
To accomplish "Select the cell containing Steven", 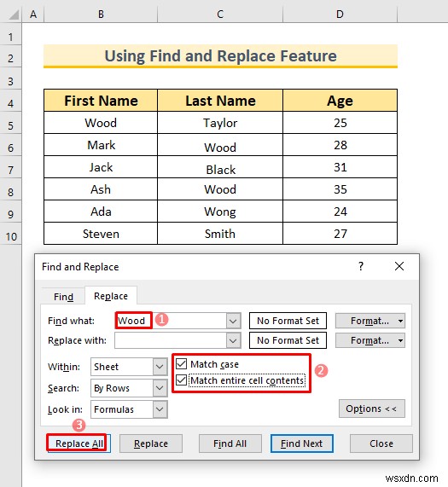I will point(101,234).
